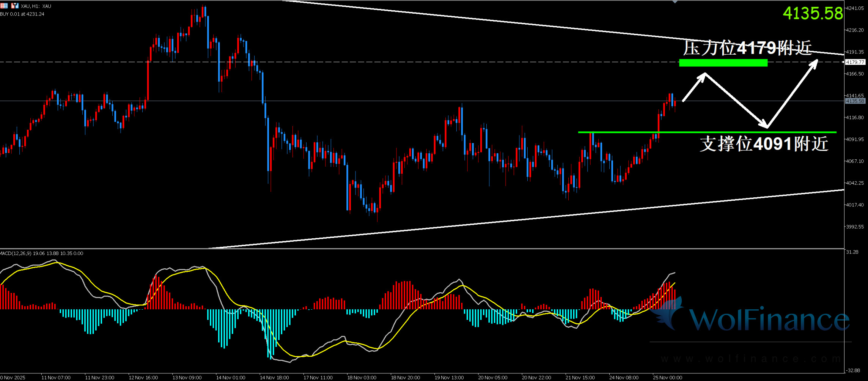The height and width of the screenshot is (381, 868).
Task: Click the BUY 0.01 at 4231.24 label
Action: 22,14
